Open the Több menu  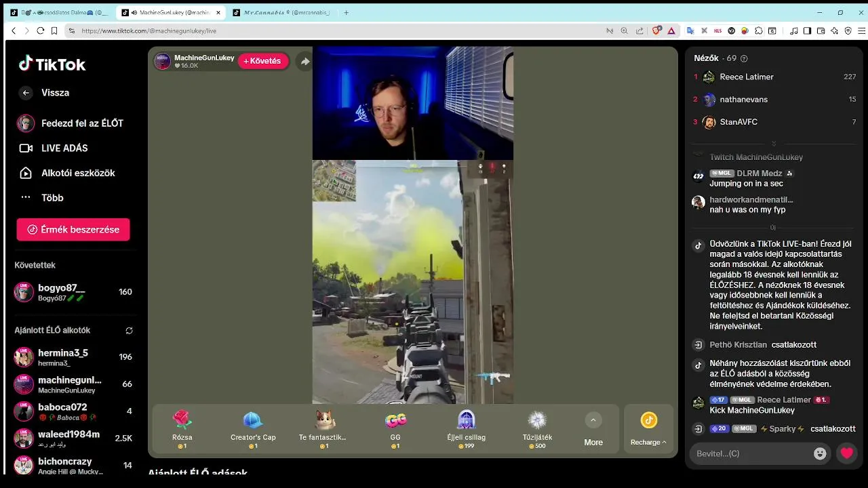click(41, 198)
